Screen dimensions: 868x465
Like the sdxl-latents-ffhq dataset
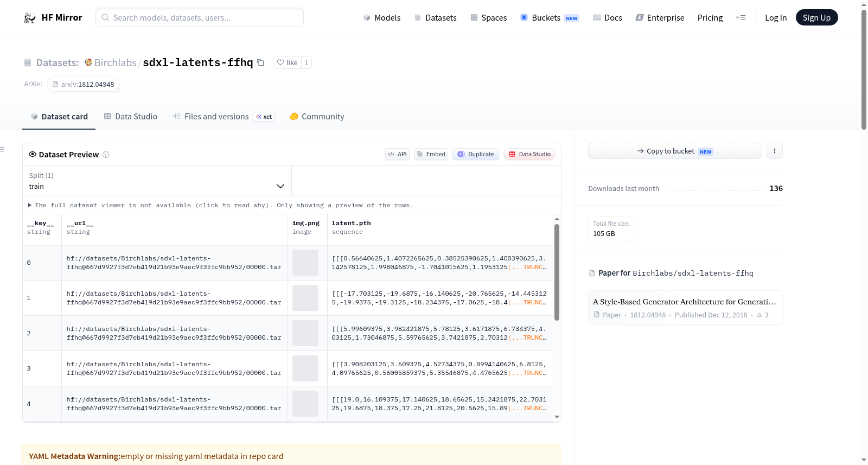(288, 62)
